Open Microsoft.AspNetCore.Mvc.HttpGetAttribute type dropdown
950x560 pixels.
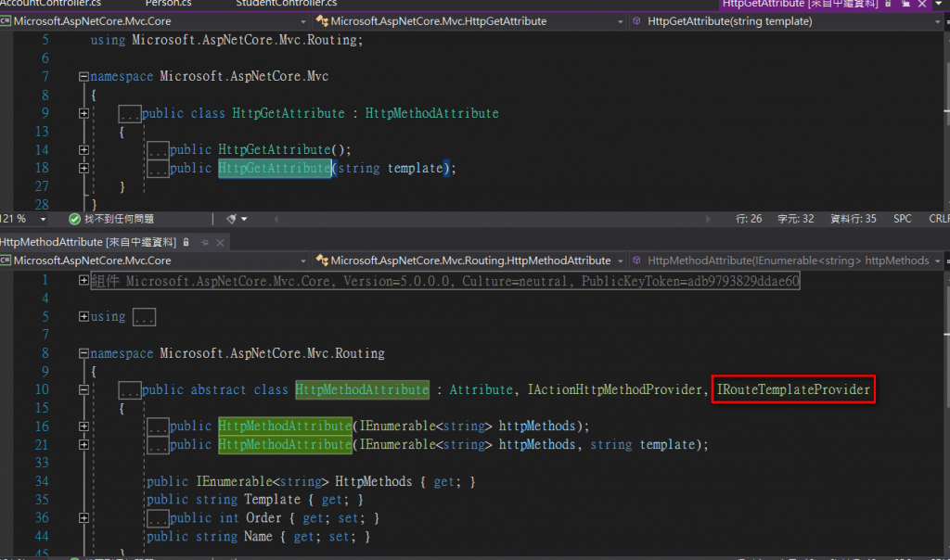(x=620, y=21)
